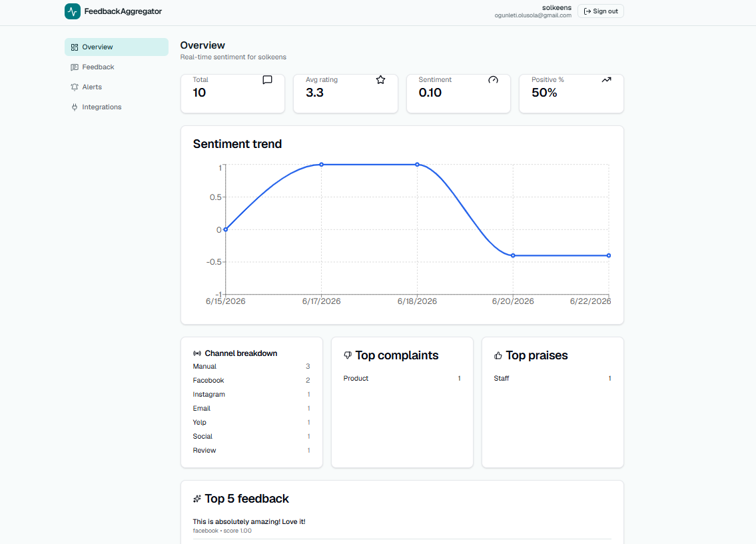
Task: Click the Product row in Top complaints
Action: [x=402, y=379]
